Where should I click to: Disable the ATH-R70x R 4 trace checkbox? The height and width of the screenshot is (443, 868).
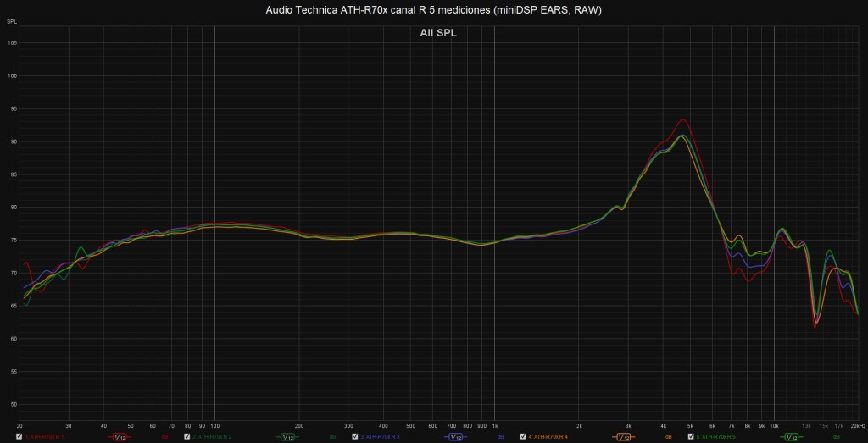pyautogui.click(x=523, y=437)
